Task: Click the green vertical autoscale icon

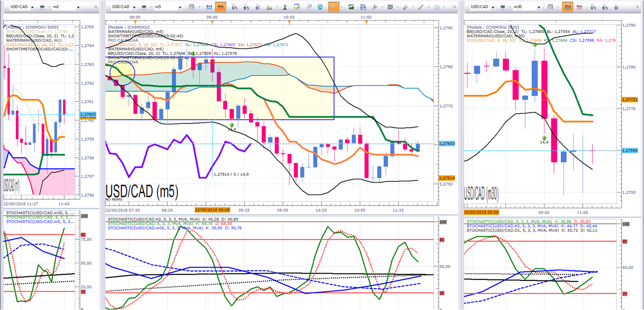Action: coord(285,7)
